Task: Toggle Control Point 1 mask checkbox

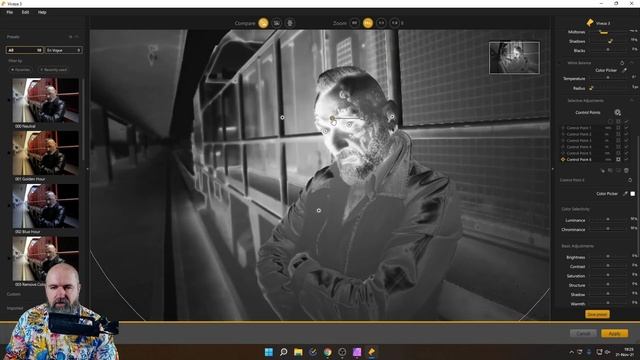Action: tap(618, 128)
